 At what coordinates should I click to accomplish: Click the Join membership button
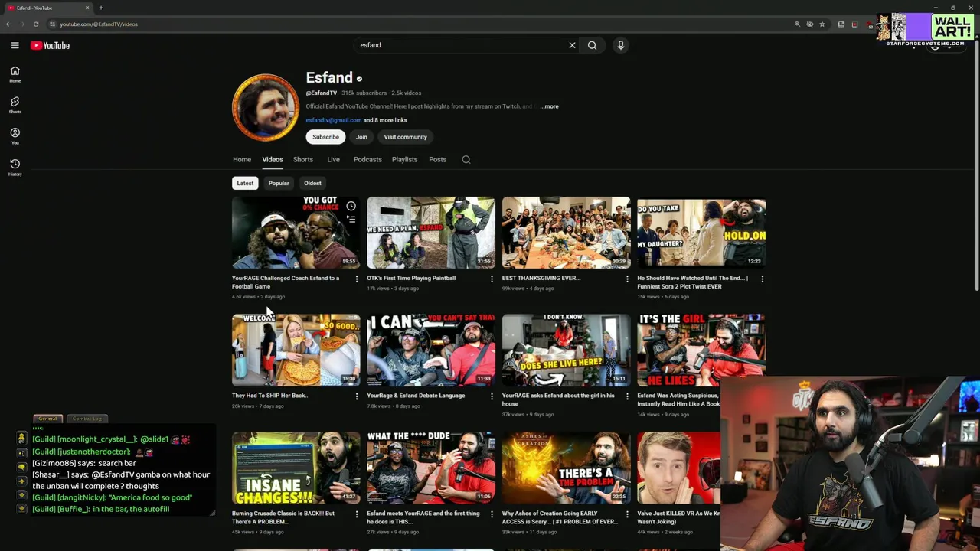361,137
